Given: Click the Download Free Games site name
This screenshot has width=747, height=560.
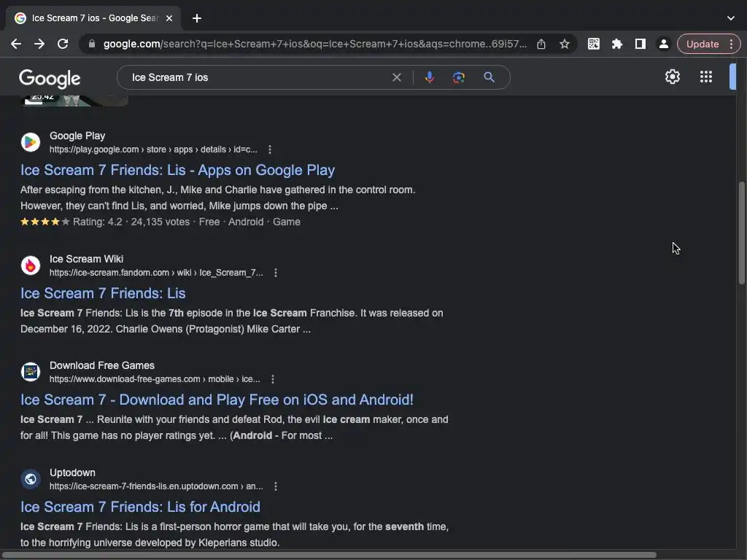Looking at the screenshot, I should click(x=102, y=366).
